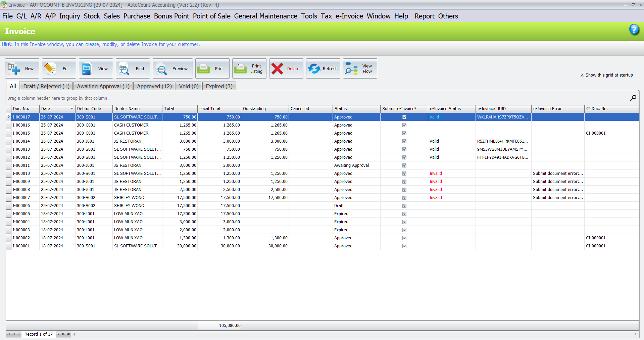Open View Flow for the invoice
The width and height of the screenshot is (644, 340).
click(359, 68)
